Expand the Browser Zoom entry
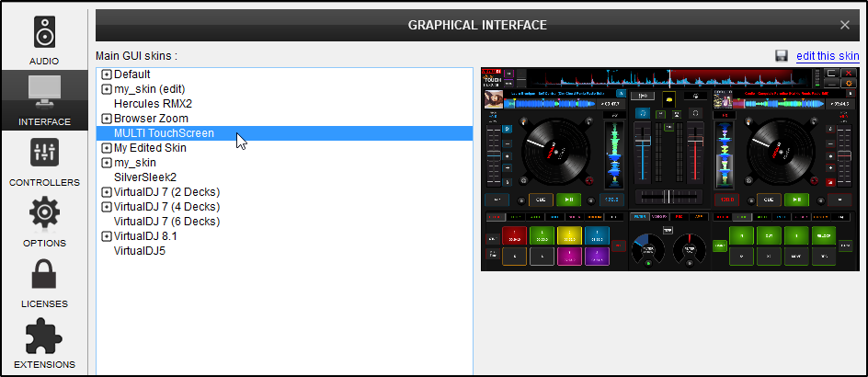The height and width of the screenshot is (377, 868). coord(107,119)
